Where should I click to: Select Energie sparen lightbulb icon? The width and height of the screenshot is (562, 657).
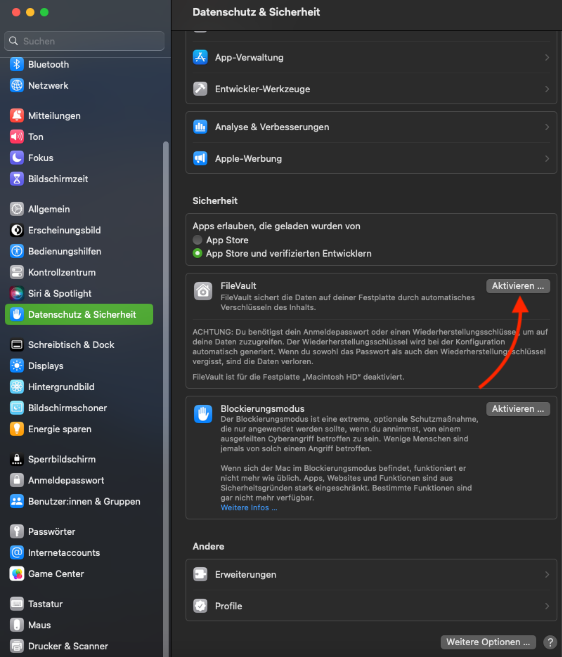[x=17, y=429]
